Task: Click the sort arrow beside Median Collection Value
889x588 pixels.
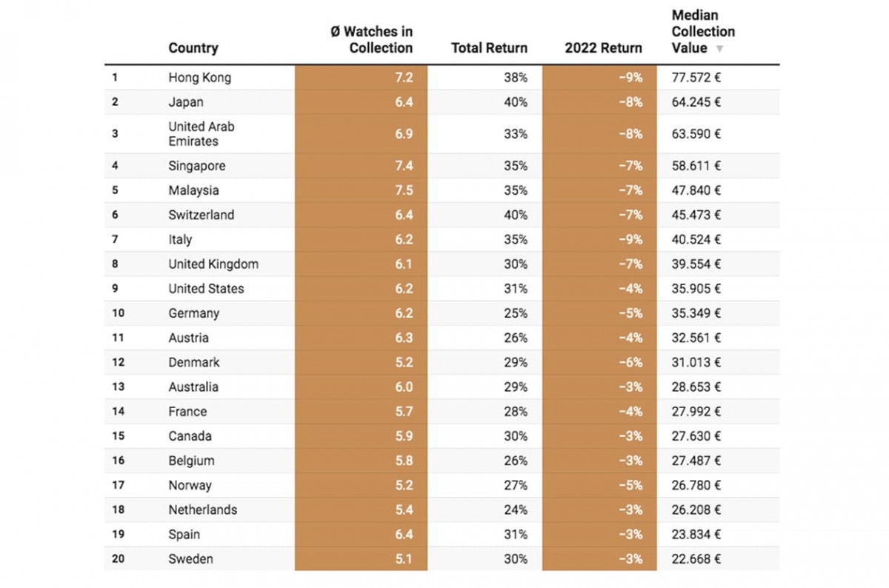Action: click(718, 49)
